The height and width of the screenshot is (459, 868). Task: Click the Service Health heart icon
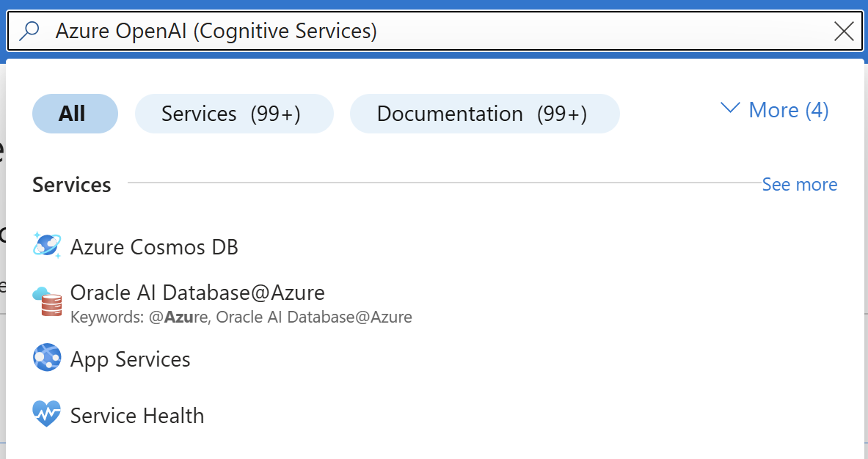coord(46,414)
